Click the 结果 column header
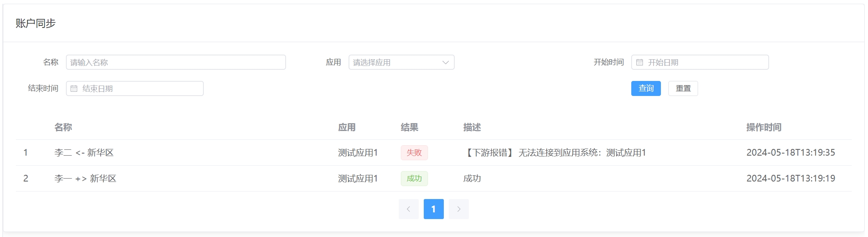 pyautogui.click(x=410, y=127)
